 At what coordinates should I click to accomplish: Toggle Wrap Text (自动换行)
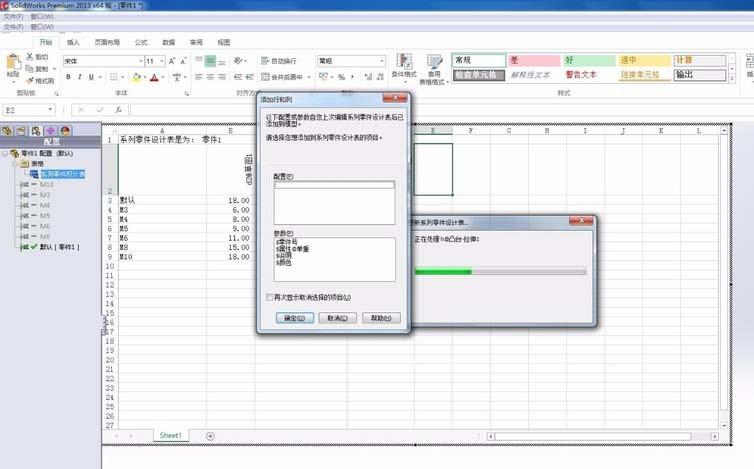pos(279,61)
